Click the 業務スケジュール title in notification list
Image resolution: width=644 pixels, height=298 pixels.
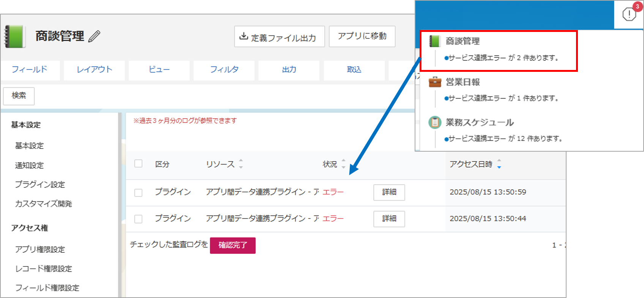[x=480, y=122]
